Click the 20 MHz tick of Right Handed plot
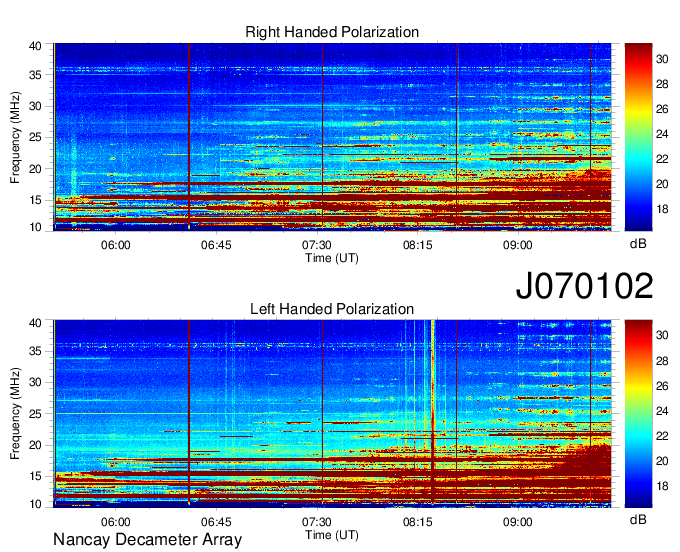The width and height of the screenshot is (680, 552). coord(35,169)
